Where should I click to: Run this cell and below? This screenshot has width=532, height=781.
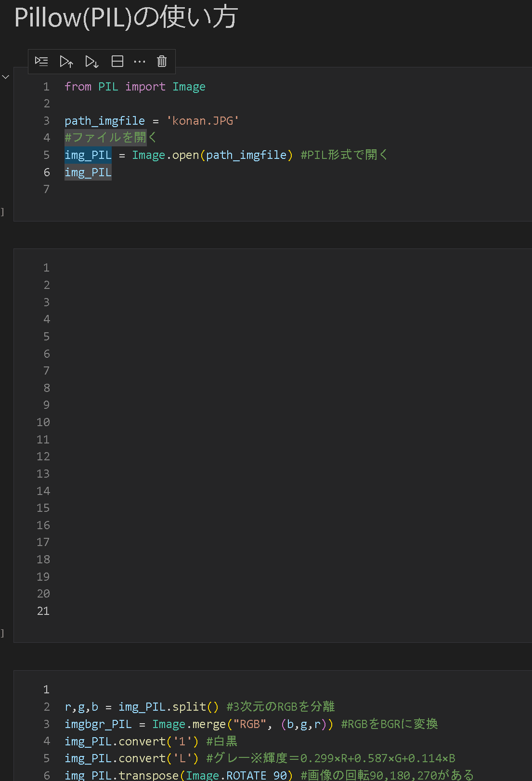pos(91,61)
